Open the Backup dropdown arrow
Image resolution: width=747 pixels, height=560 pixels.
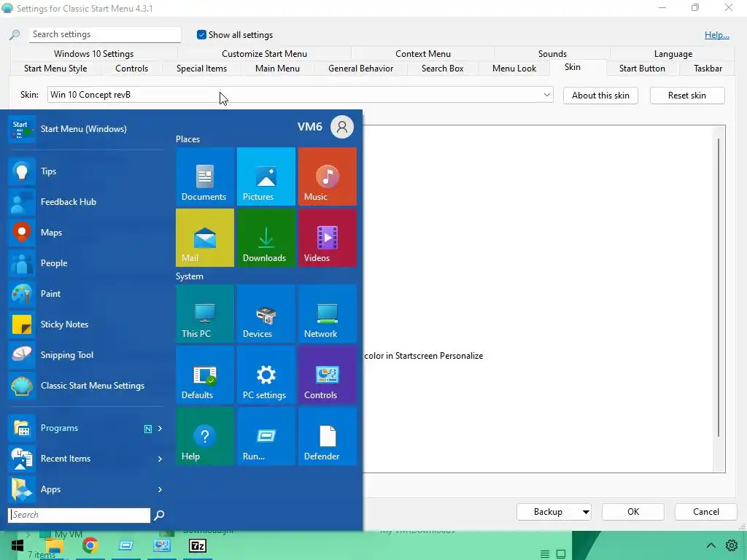(586, 512)
